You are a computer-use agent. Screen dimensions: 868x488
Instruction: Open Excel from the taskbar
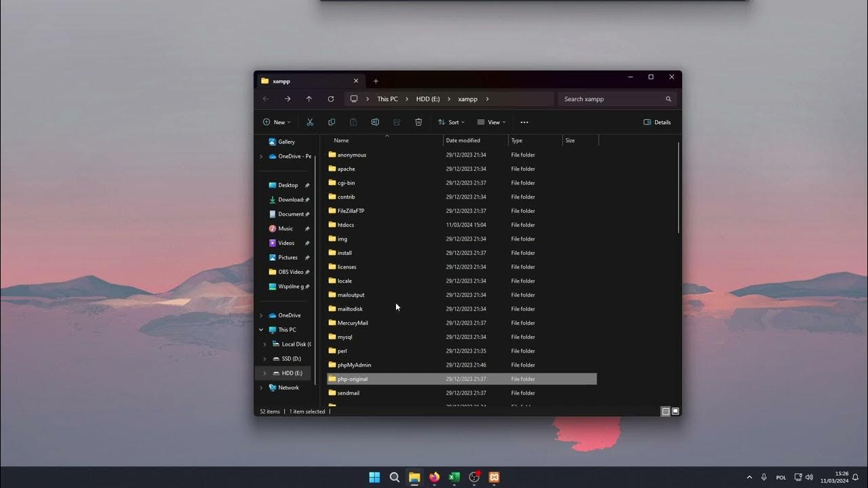pos(454,477)
